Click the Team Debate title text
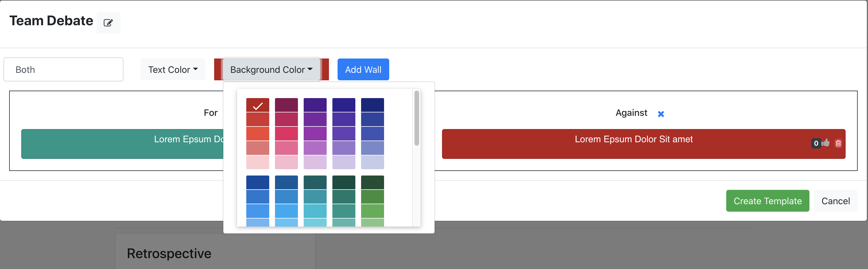This screenshot has width=868, height=269. [51, 21]
